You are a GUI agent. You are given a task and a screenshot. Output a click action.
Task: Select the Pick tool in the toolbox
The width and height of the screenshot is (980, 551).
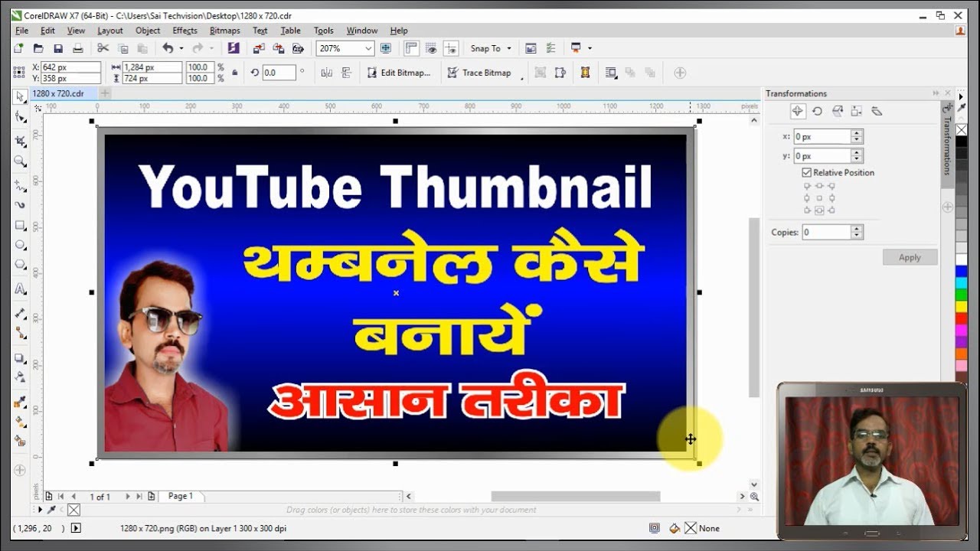pos(20,96)
